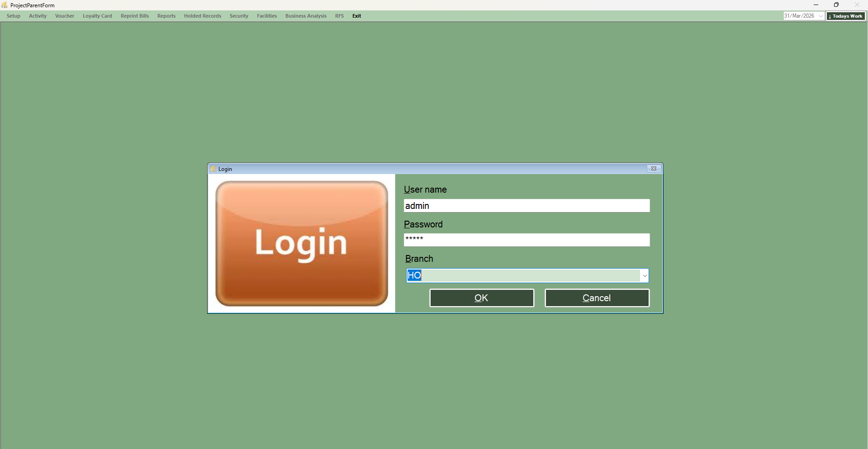Click the ProjectParentForm app icon
Screen dimensions: 868x449
[x=5, y=5]
